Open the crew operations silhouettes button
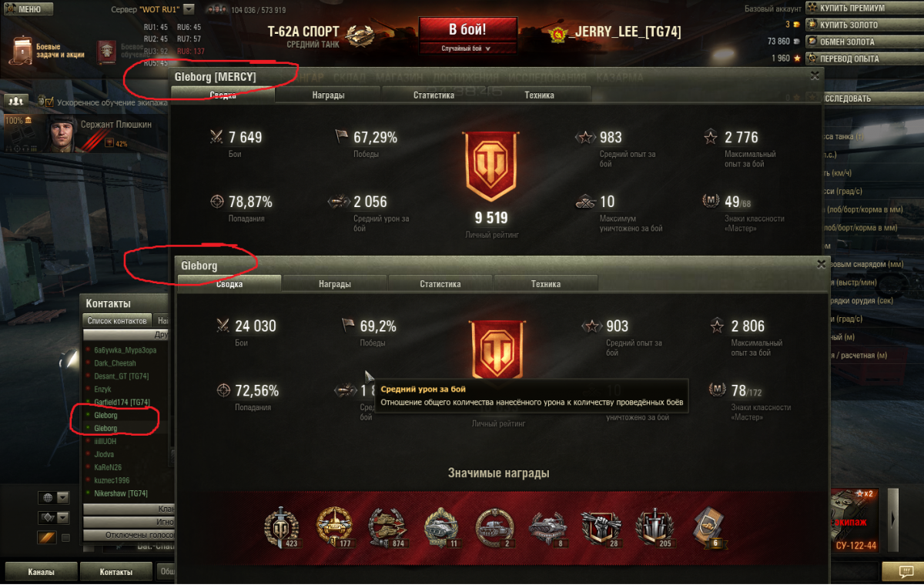This screenshot has height=588, width=924. [x=15, y=101]
